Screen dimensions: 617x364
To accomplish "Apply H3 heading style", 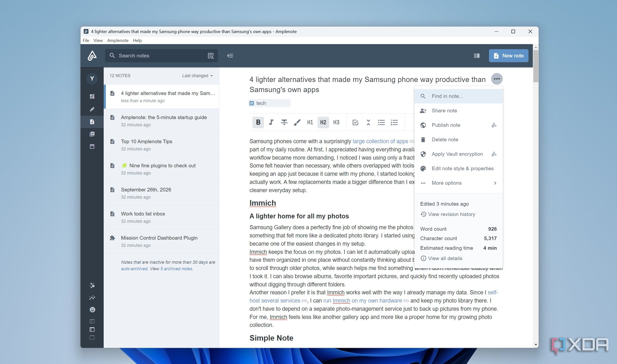I will coord(336,122).
